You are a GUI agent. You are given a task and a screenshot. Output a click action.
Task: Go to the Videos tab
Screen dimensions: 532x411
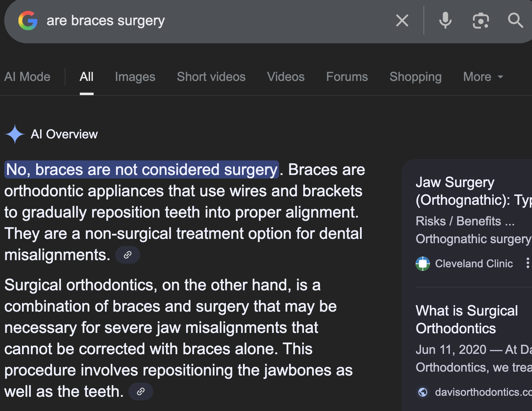click(x=286, y=77)
